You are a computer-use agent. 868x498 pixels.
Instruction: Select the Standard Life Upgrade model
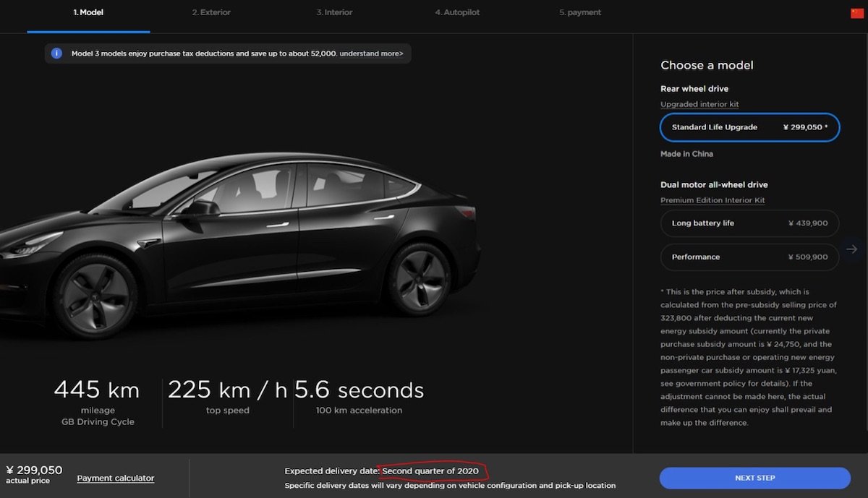tap(749, 127)
